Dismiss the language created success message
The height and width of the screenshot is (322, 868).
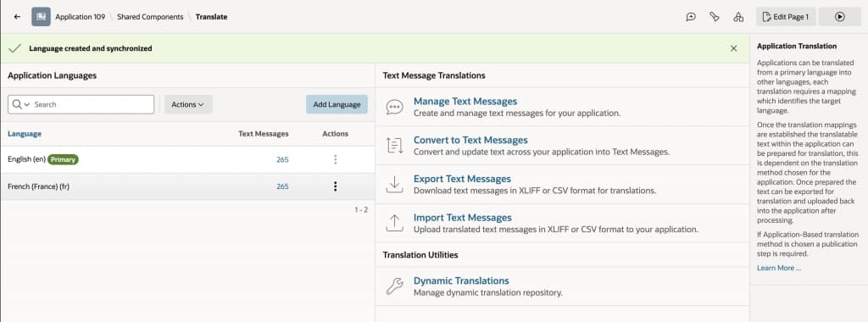point(733,48)
